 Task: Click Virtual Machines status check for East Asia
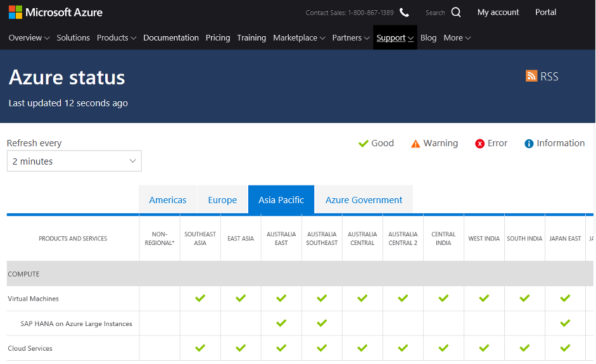(241, 298)
